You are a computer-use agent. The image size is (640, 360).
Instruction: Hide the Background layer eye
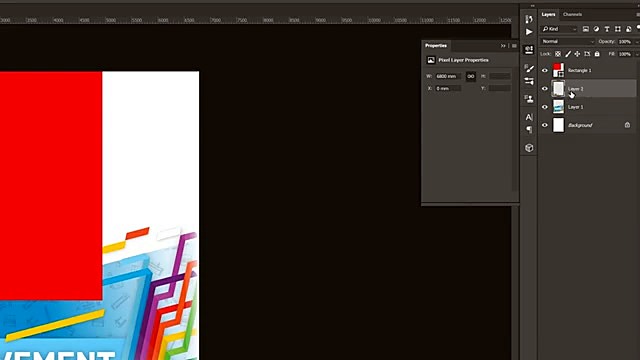click(x=544, y=125)
